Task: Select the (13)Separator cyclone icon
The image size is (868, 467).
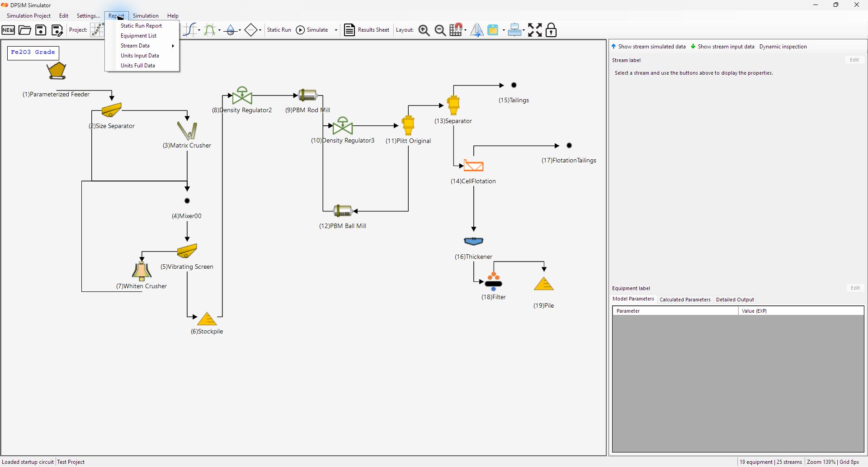Action: (x=453, y=105)
